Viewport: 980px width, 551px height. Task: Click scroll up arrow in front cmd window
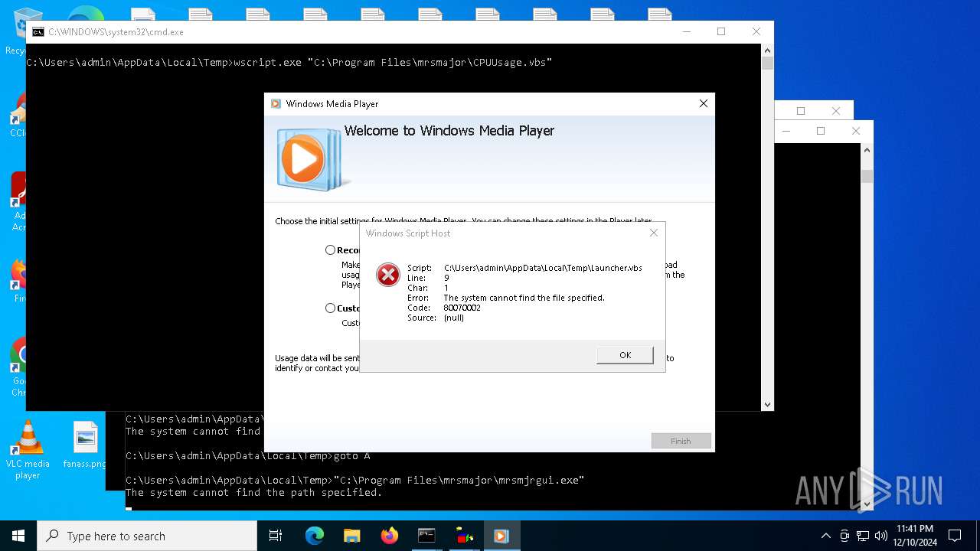(x=767, y=51)
